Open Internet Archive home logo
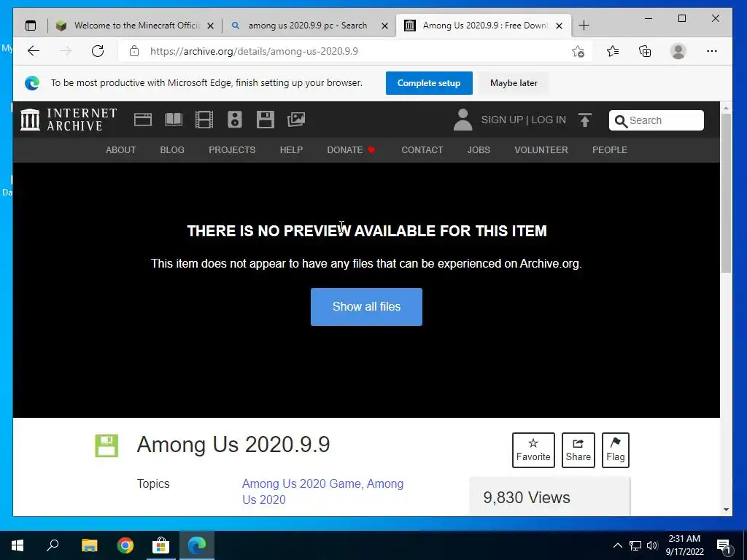The height and width of the screenshot is (560, 747). (x=69, y=120)
